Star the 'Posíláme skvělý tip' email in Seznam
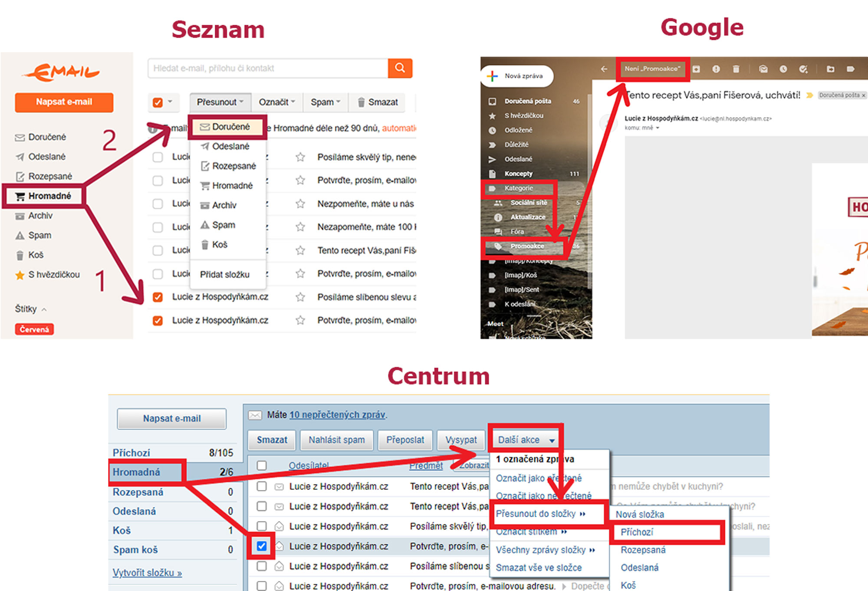This screenshot has height=591, width=868. [x=300, y=157]
